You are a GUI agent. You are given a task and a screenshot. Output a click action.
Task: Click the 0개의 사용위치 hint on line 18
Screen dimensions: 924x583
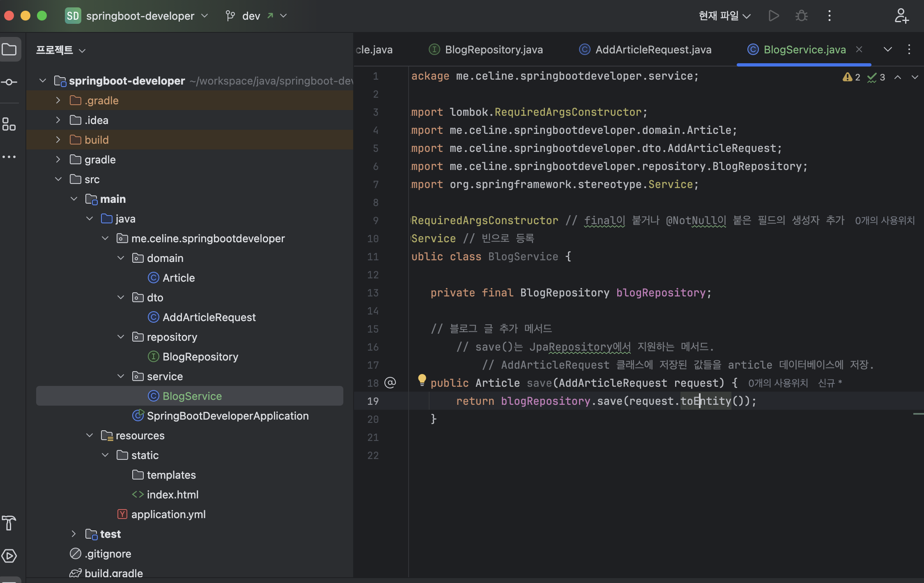pyautogui.click(x=778, y=383)
